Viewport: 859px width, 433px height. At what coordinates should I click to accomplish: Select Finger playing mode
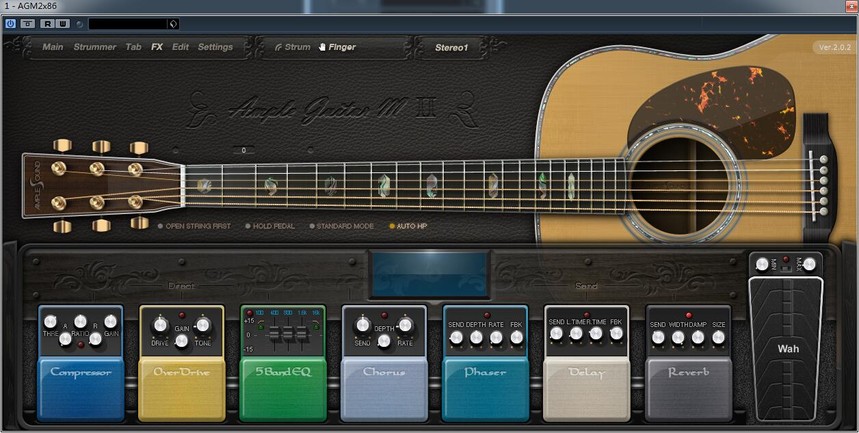point(337,47)
